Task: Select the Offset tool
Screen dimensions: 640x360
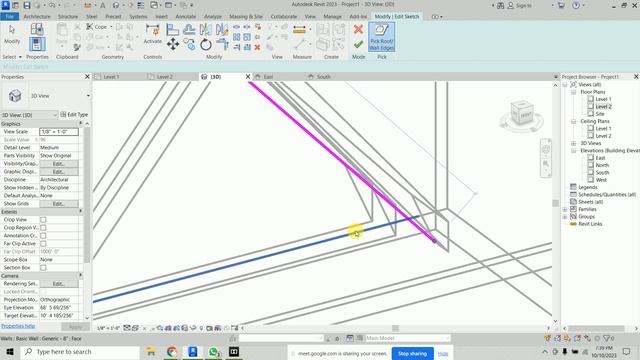Action: 189,29
